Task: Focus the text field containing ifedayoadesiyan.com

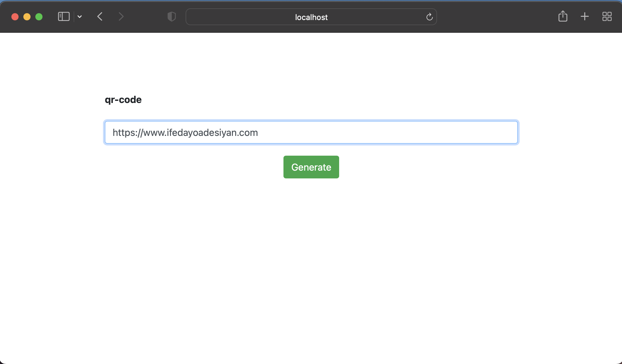Action: 311,132
